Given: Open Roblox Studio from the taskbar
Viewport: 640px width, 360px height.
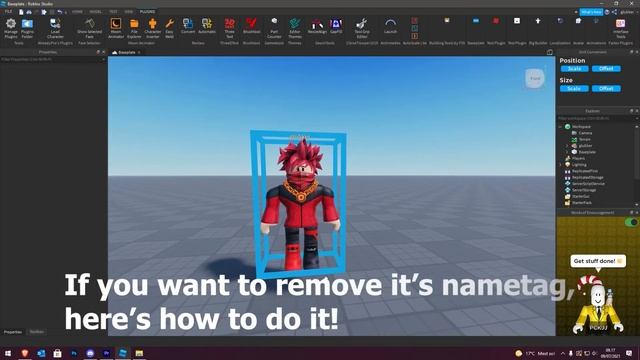Looking at the screenshot, I should 122,353.
